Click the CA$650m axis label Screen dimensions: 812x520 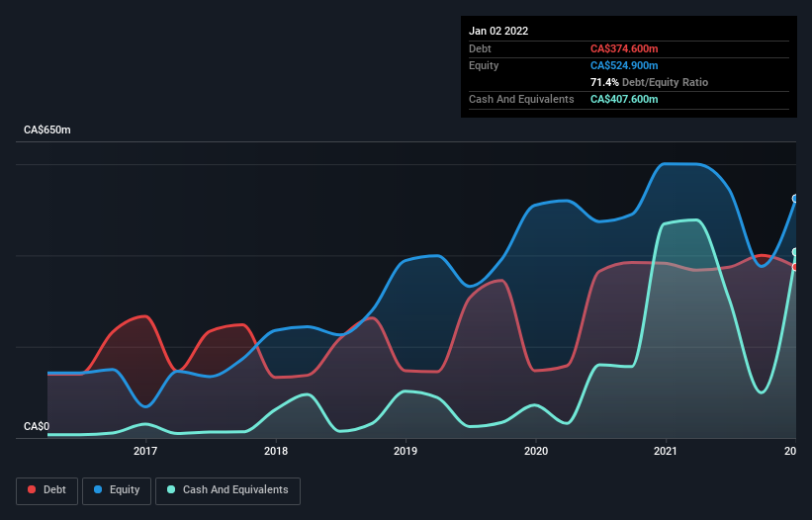(x=47, y=130)
